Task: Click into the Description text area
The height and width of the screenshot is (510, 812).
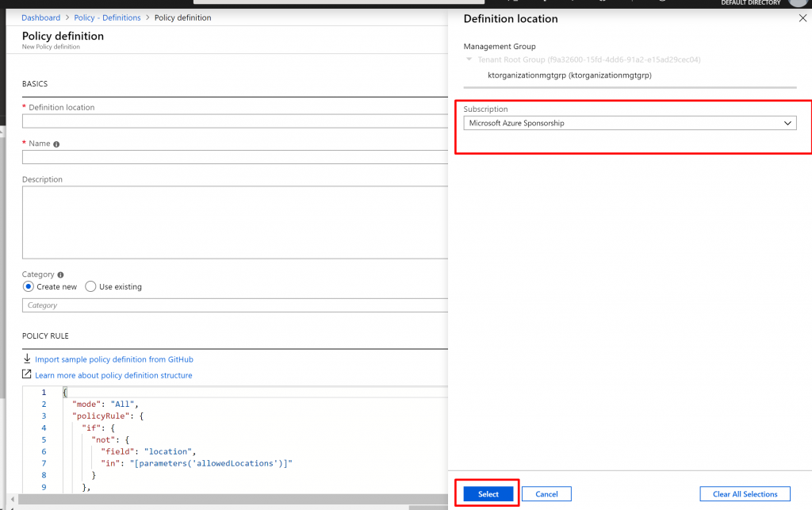Action: click(x=235, y=222)
